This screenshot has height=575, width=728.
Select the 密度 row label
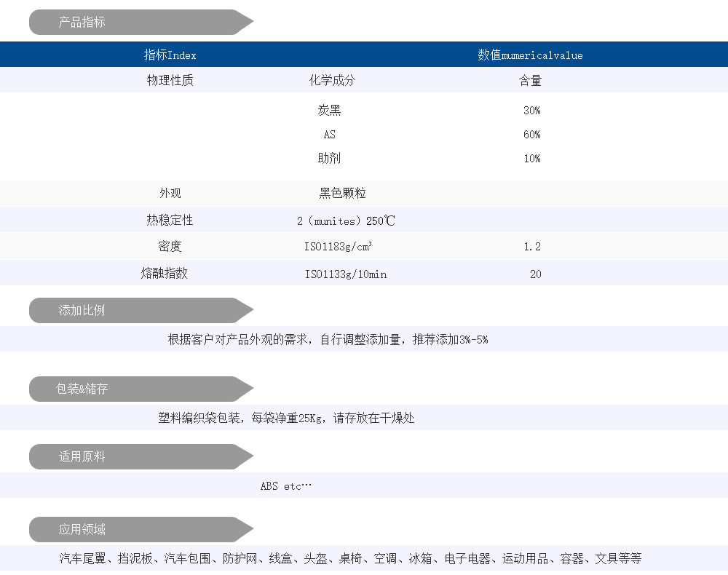click(170, 247)
